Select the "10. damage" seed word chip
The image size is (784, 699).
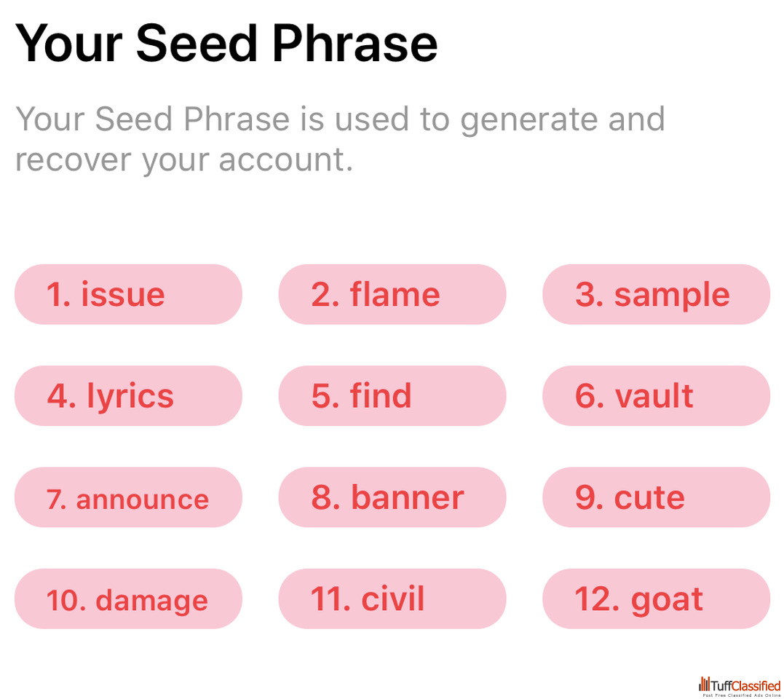[x=128, y=599]
